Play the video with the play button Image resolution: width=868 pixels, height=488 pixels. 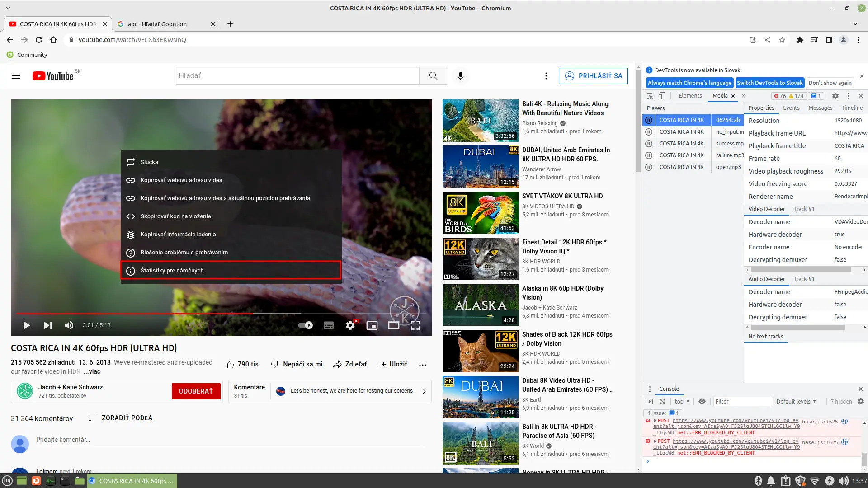[27, 325]
